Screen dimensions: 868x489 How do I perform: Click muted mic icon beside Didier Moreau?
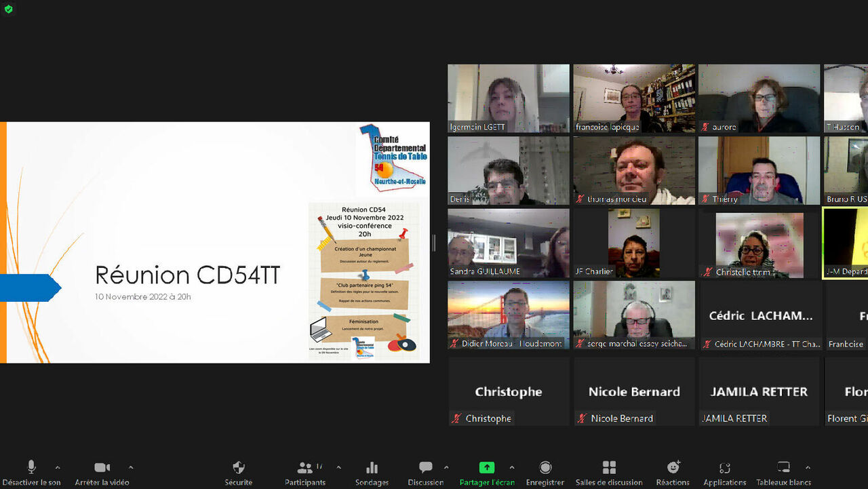click(x=456, y=344)
